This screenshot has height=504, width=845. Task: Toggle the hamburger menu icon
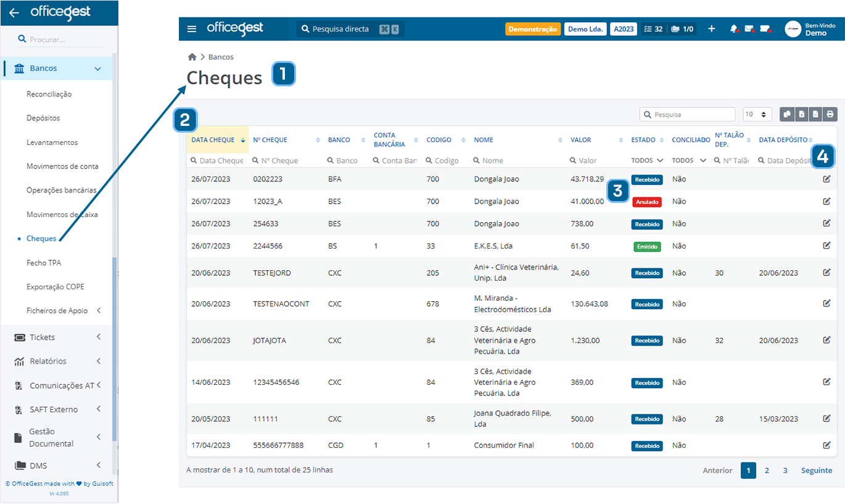tap(192, 28)
